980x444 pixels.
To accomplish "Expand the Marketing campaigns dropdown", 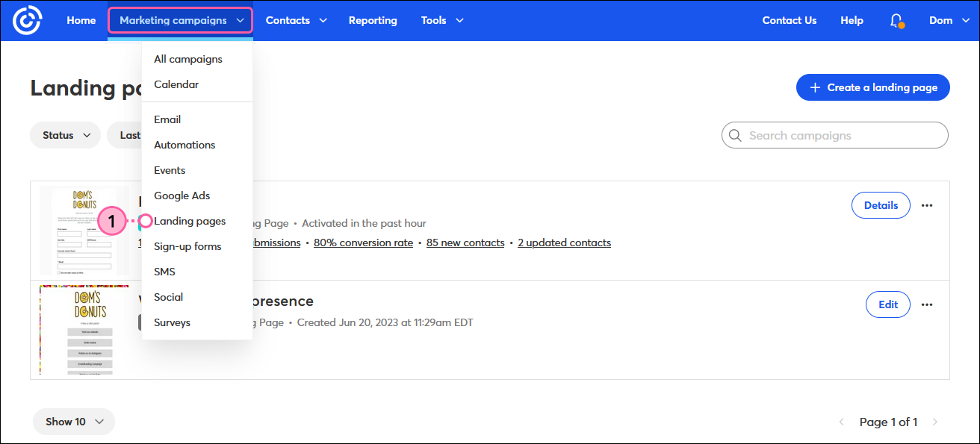I will (180, 20).
